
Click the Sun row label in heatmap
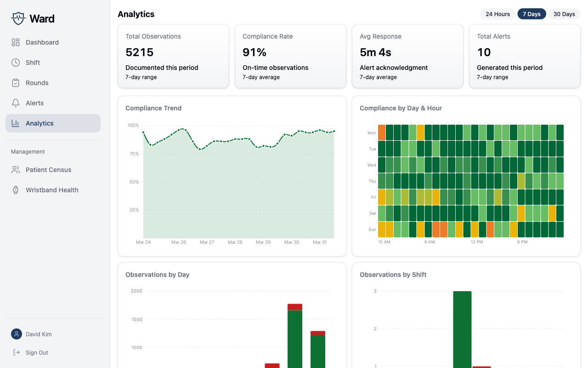click(x=372, y=230)
